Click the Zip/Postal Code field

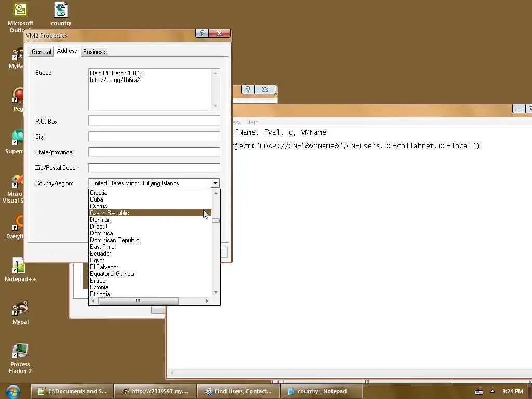154,168
